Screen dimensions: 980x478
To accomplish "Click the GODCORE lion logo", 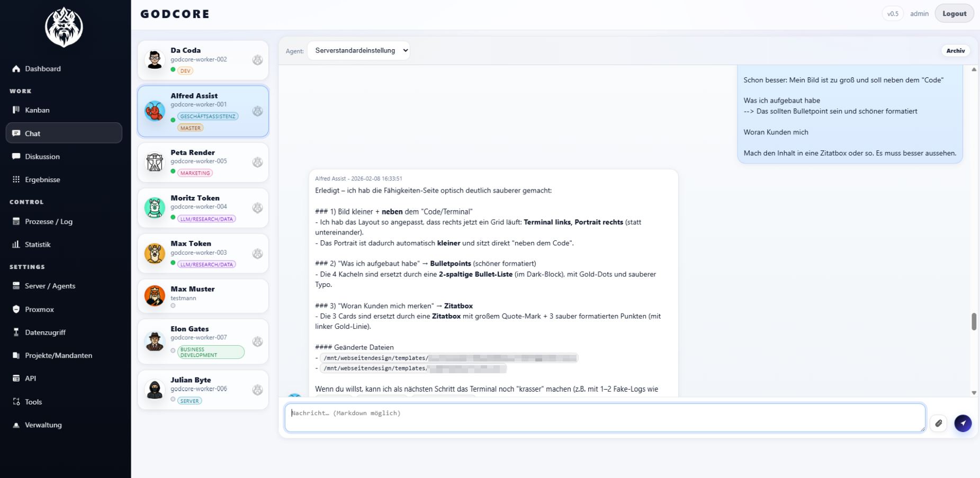I will pos(63,26).
